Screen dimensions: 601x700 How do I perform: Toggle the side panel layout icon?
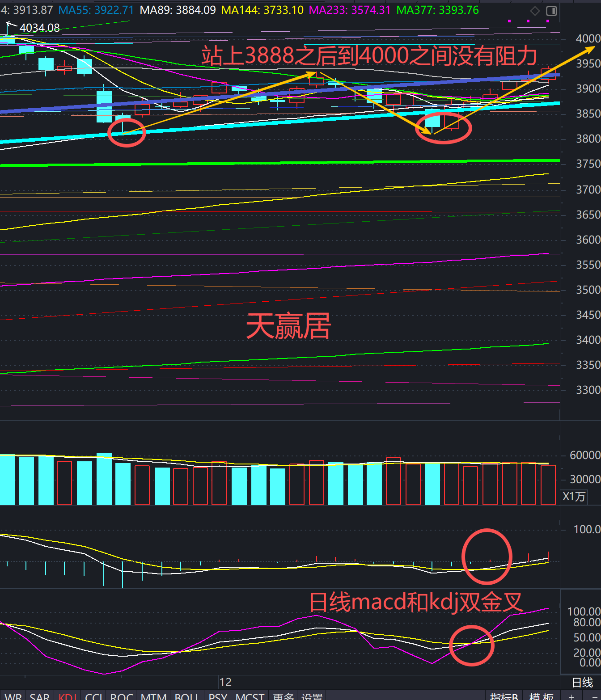pos(552,11)
